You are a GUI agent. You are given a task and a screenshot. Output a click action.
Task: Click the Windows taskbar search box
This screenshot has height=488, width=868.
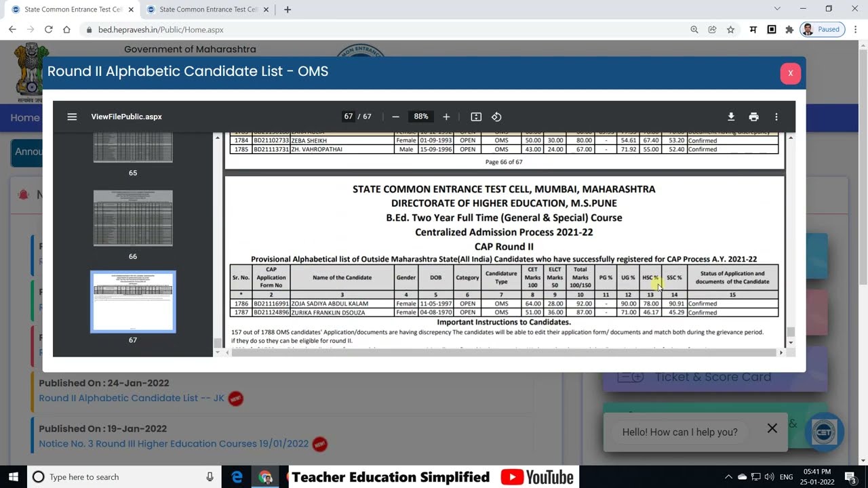[122, 477]
